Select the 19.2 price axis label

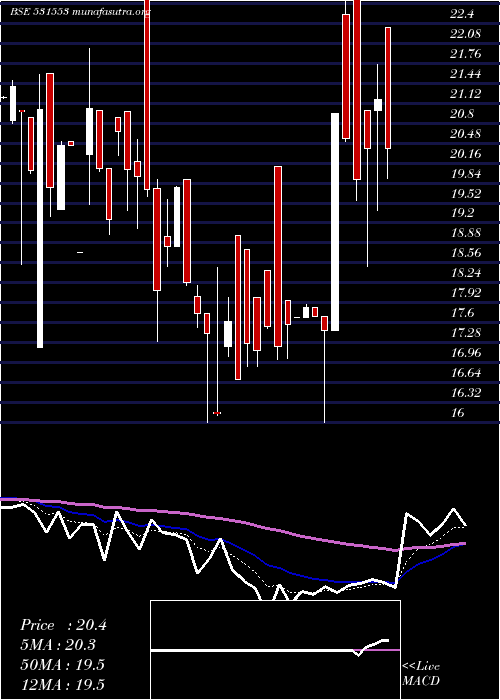[x=462, y=213]
